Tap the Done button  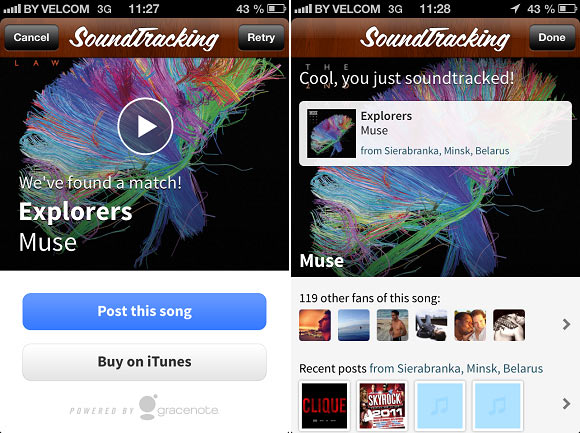[x=552, y=37]
